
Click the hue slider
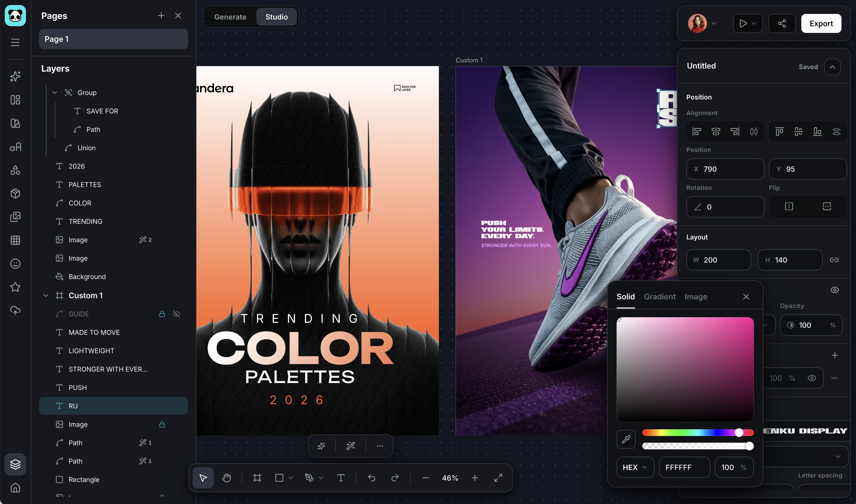point(698,432)
